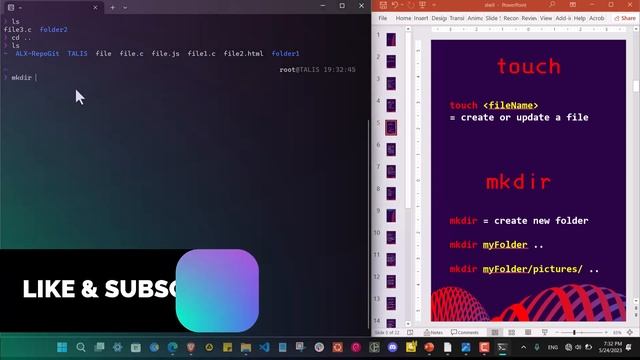
Task: Open the Design ribbon tab
Action: (x=439, y=18)
